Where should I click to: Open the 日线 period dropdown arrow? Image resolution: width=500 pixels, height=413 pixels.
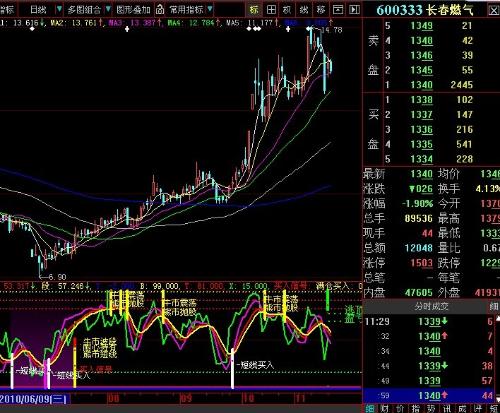(x=59, y=9)
